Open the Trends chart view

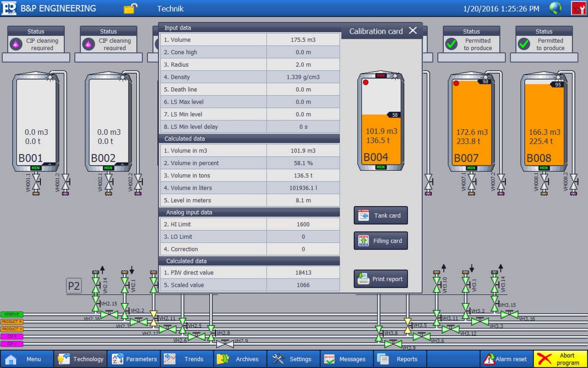click(x=187, y=359)
